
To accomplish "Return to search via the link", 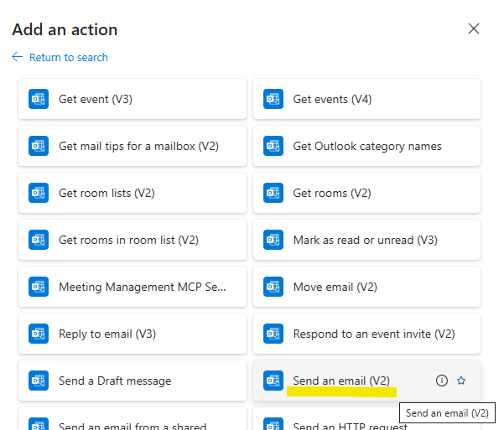I will (x=68, y=57).
